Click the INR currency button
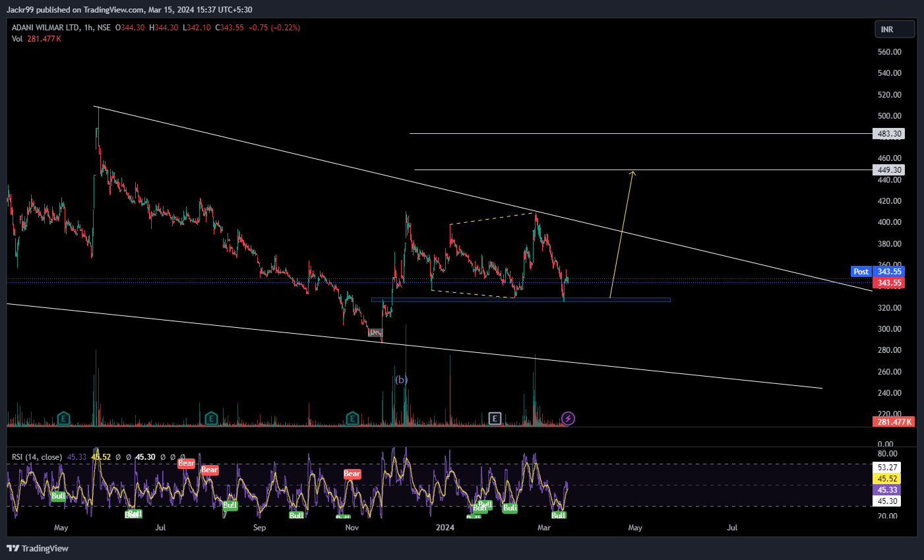This screenshot has height=560, width=924. (x=894, y=29)
